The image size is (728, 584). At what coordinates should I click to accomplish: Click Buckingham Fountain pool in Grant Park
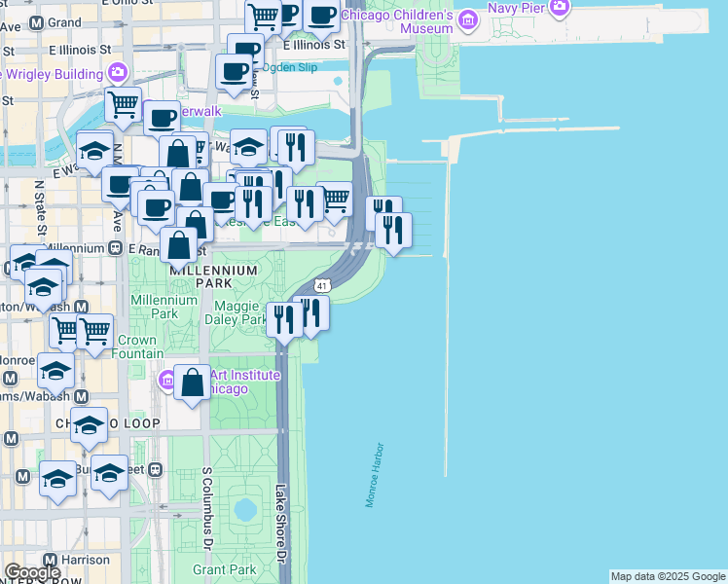(x=245, y=511)
